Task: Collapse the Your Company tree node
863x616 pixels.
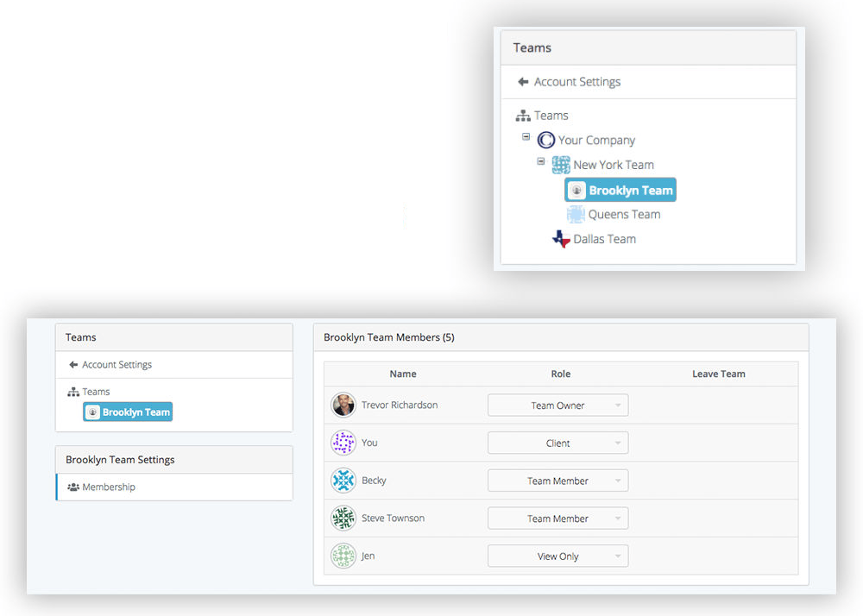Action: point(526,136)
